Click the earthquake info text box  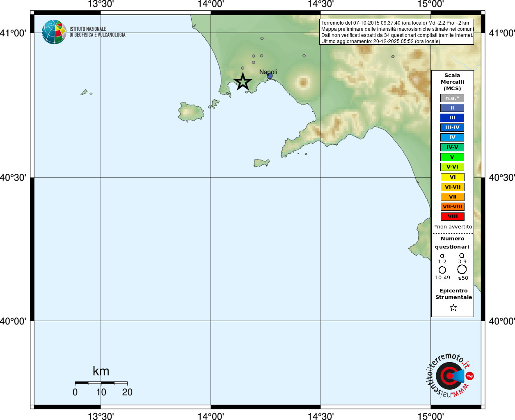coord(397,32)
